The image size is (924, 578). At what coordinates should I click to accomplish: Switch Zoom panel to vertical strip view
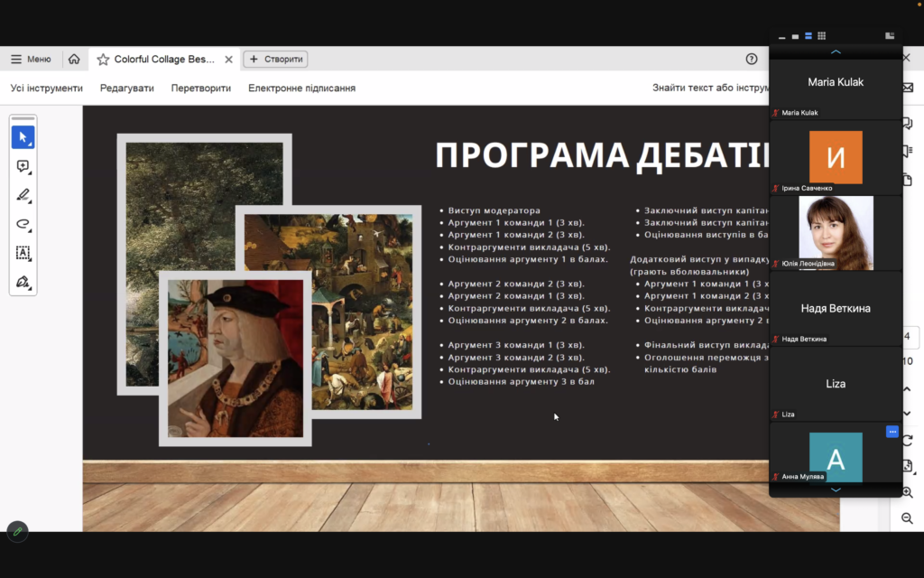[808, 36]
